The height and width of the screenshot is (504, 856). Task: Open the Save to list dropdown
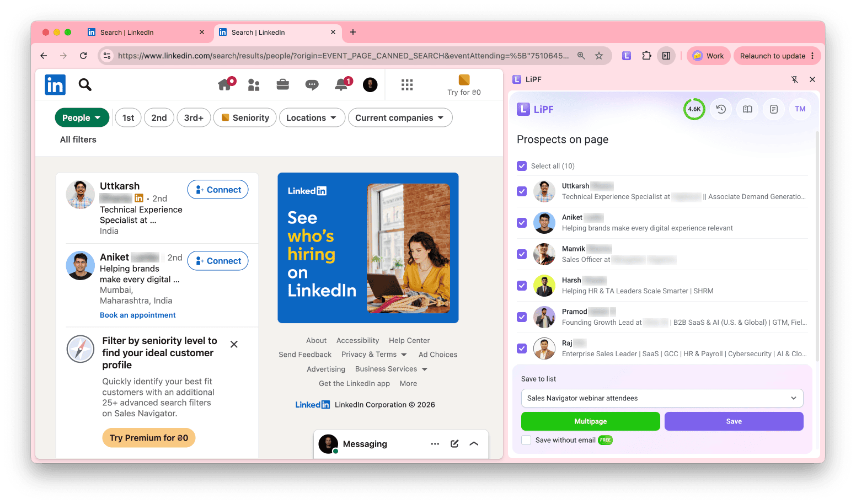coord(662,398)
